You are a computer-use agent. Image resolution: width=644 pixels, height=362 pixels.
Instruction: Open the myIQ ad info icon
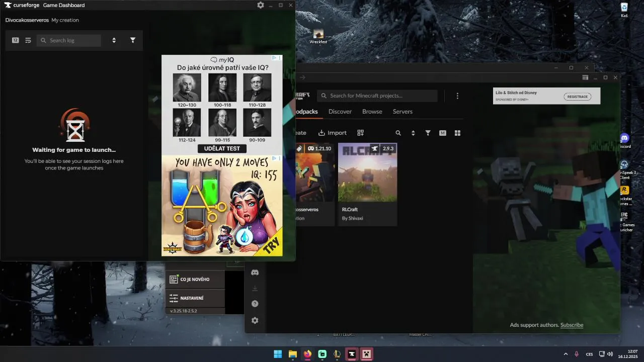[275, 58]
